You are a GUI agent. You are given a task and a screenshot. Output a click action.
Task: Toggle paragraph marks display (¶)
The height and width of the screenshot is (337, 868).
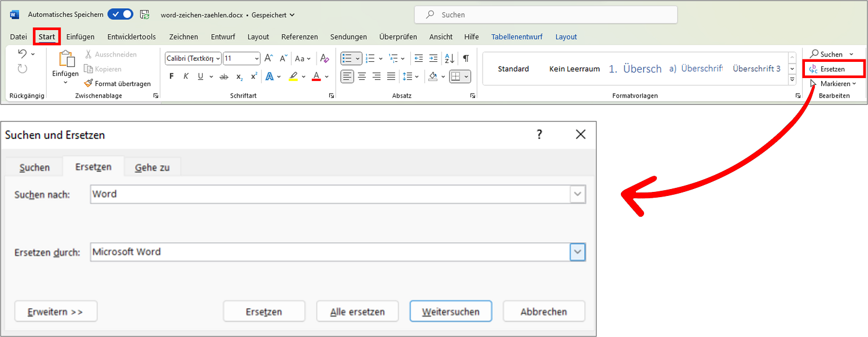(x=466, y=58)
